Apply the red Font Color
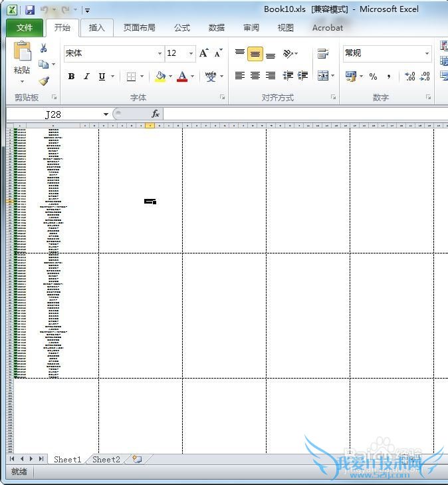Viewport: 448px width, 485px height. (x=182, y=76)
